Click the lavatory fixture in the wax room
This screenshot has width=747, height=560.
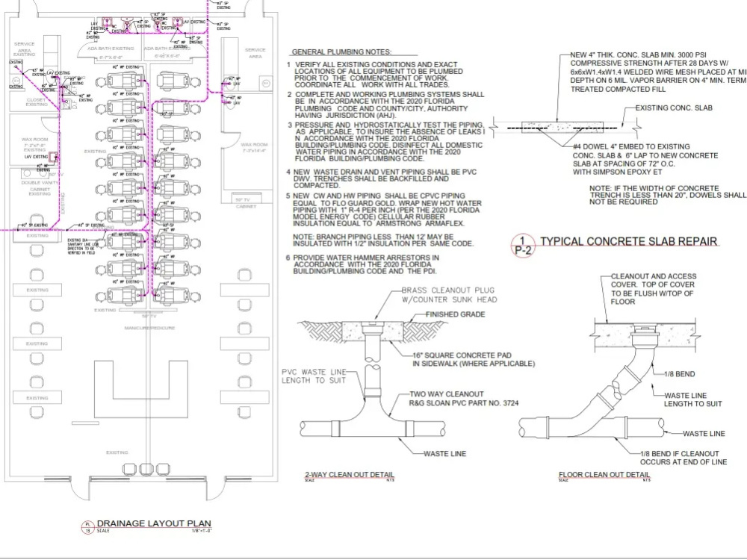pyautogui.click(x=53, y=158)
